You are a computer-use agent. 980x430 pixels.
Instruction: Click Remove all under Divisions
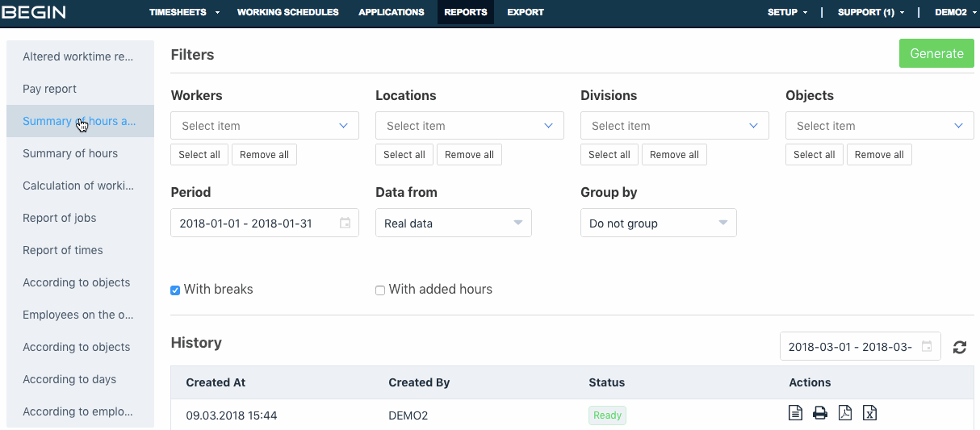coord(674,155)
